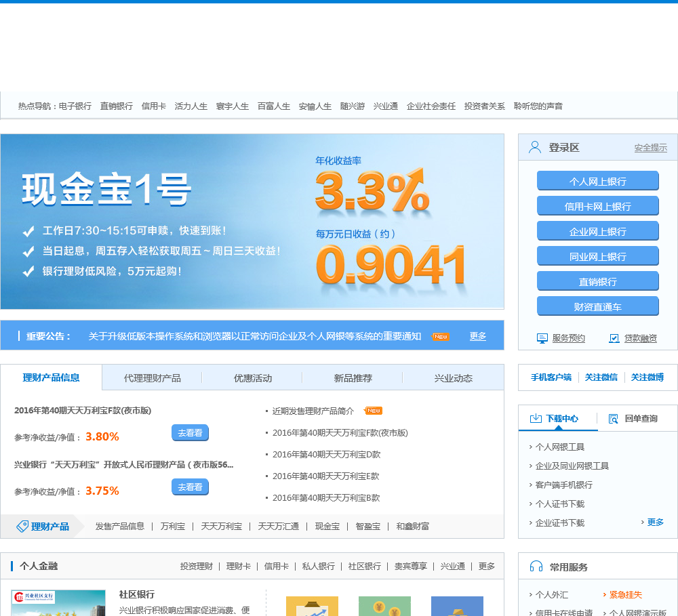This screenshot has width=678, height=616.
Task: Open 同业网上银行 login
Action: click(x=597, y=256)
